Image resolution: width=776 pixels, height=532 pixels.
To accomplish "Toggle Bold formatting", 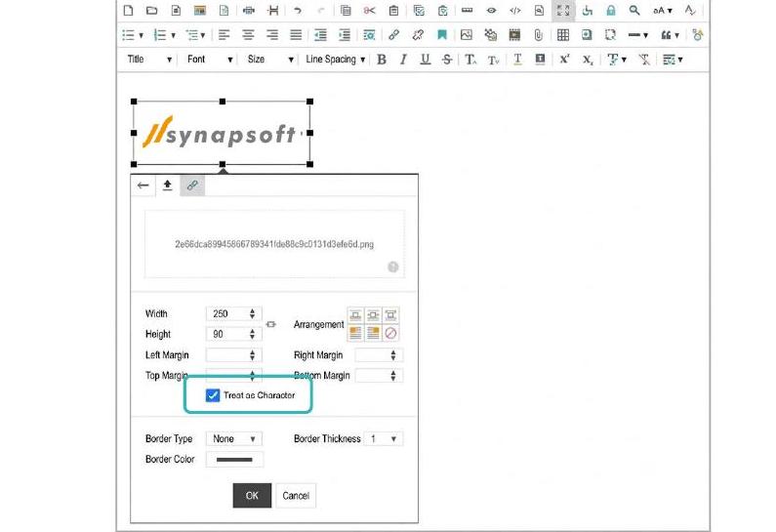I will point(382,60).
